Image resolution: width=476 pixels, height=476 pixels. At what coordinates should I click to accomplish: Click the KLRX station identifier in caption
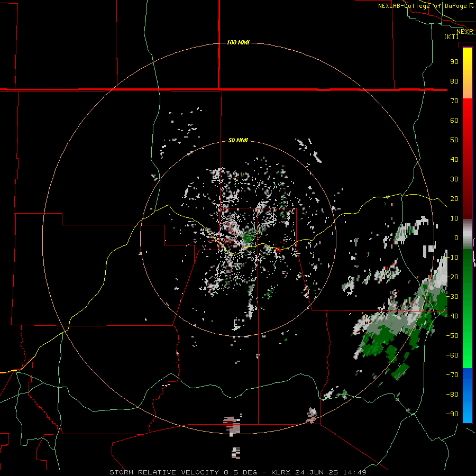coord(281,472)
